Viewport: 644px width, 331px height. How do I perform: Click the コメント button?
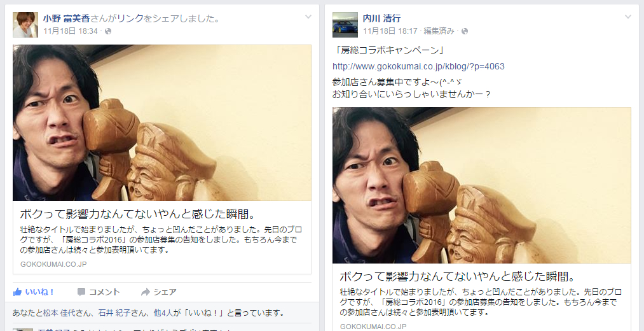click(99, 292)
